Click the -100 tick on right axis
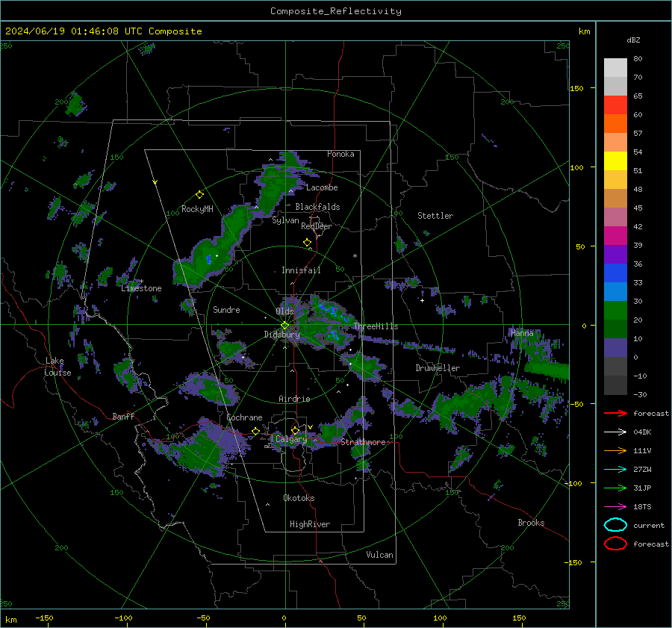This screenshot has width=672, height=628. tap(573, 483)
